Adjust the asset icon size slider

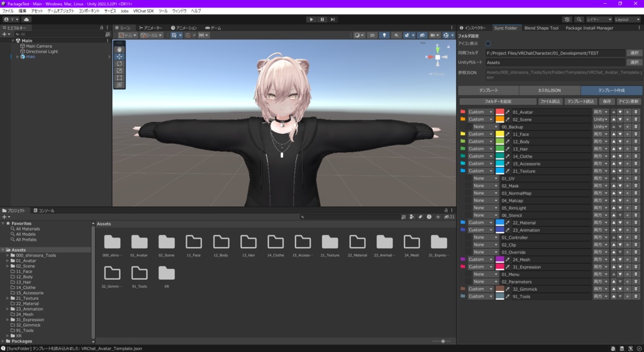(443, 341)
